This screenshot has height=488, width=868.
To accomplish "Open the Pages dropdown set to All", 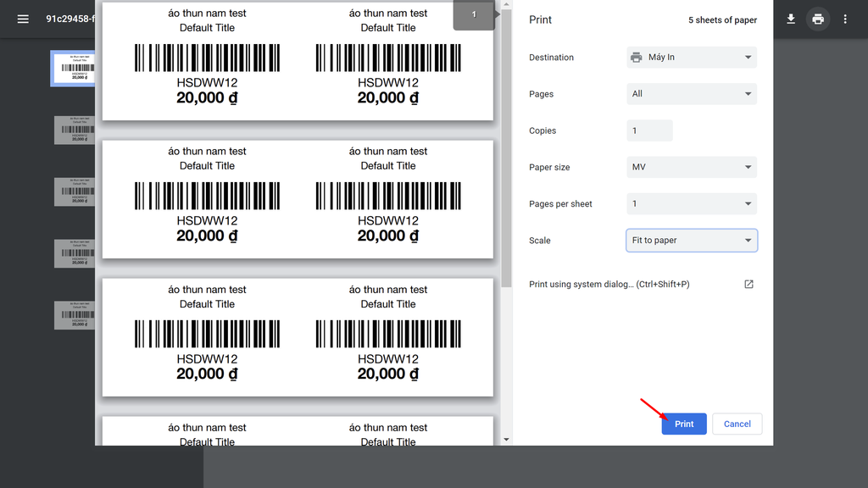I will pos(692,94).
